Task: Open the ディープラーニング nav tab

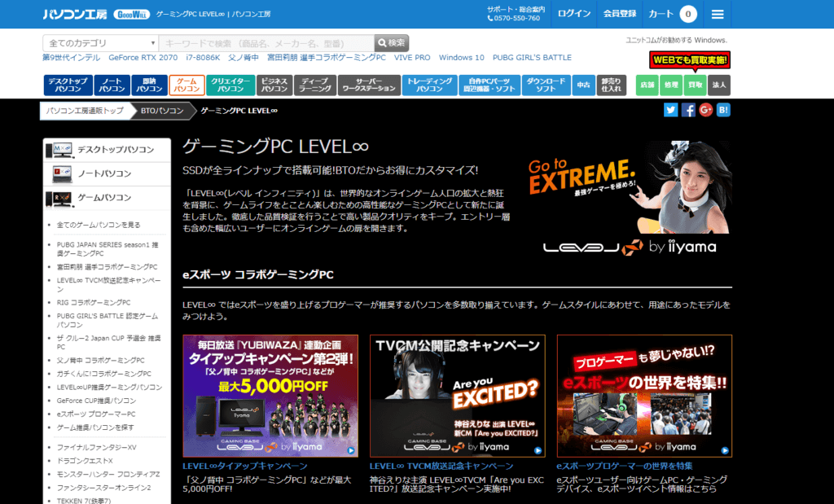Action: 315,85
